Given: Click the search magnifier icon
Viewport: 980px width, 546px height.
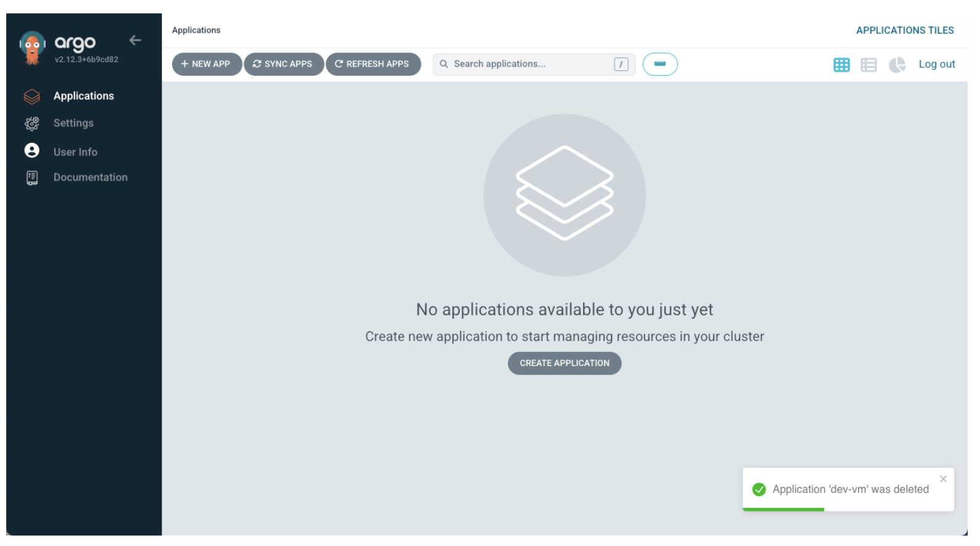Looking at the screenshot, I should pyautogui.click(x=444, y=64).
